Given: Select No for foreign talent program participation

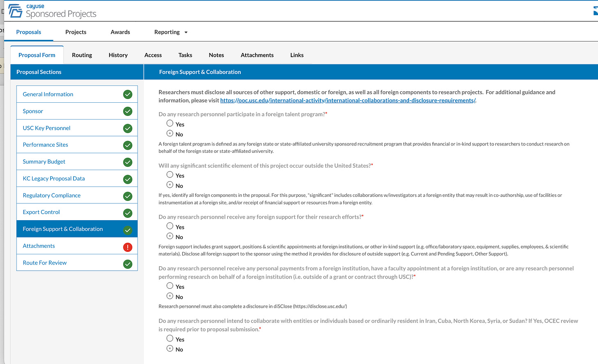Looking at the screenshot, I should (x=170, y=133).
